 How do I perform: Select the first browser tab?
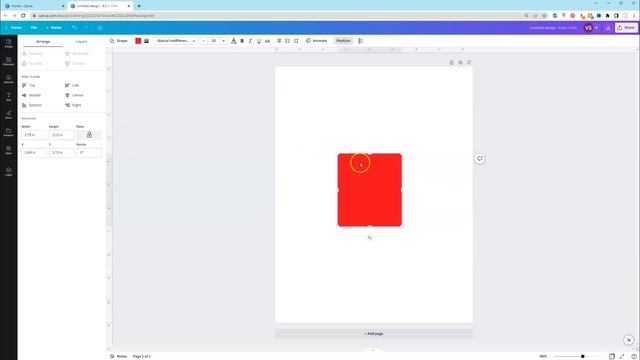33,6
